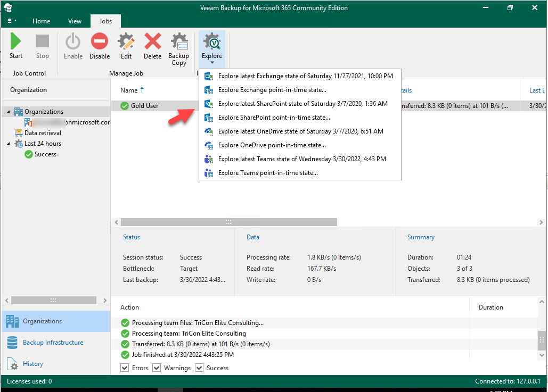Viewport: 548px width, 392px height.
Task: Open Backup Infrastructure view
Action: [56, 343]
